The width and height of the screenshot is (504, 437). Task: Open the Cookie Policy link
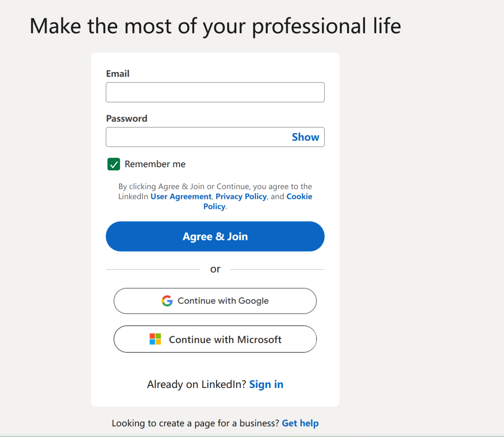[299, 197]
